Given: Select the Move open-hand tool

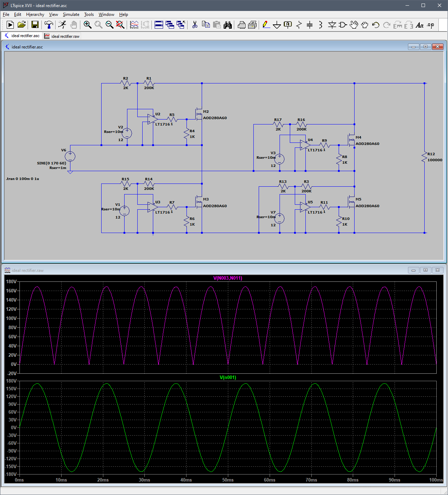Looking at the screenshot, I should tap(354, 25).
